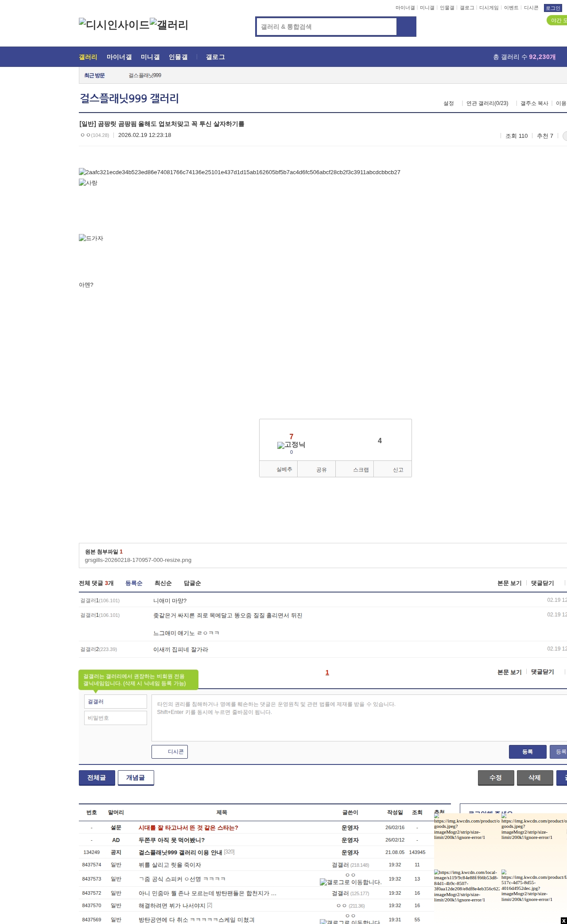
Task: Click 본문 보기 above the comment list
Action: point(509,583)
